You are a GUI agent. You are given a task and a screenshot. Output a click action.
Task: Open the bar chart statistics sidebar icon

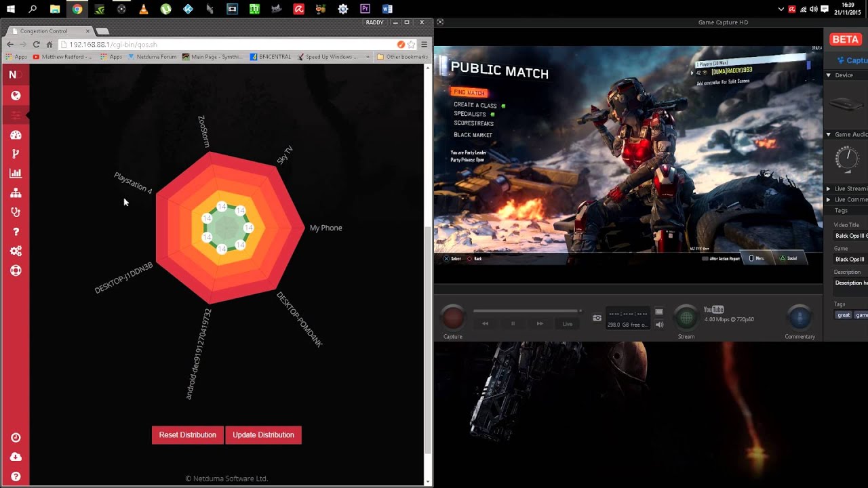[x=16, y=174]
